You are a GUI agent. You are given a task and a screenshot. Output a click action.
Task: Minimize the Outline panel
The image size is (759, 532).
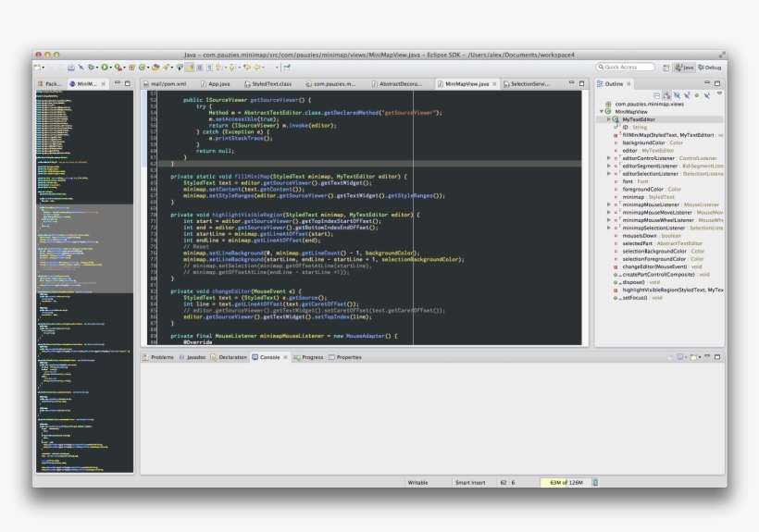tap(707, 83)
